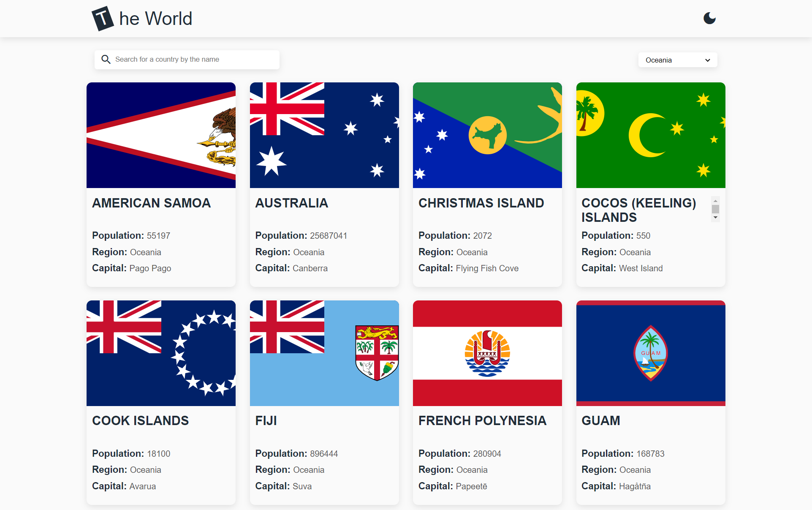This screenshot has width=812, height=510.
Task: Click the FRENCH POLYNESIA heading
Action: [482, 421]
